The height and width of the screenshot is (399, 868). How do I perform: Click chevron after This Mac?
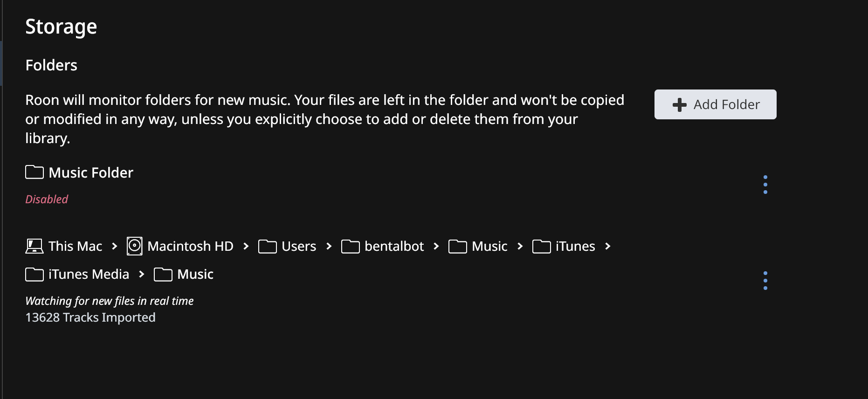[115, 246]
